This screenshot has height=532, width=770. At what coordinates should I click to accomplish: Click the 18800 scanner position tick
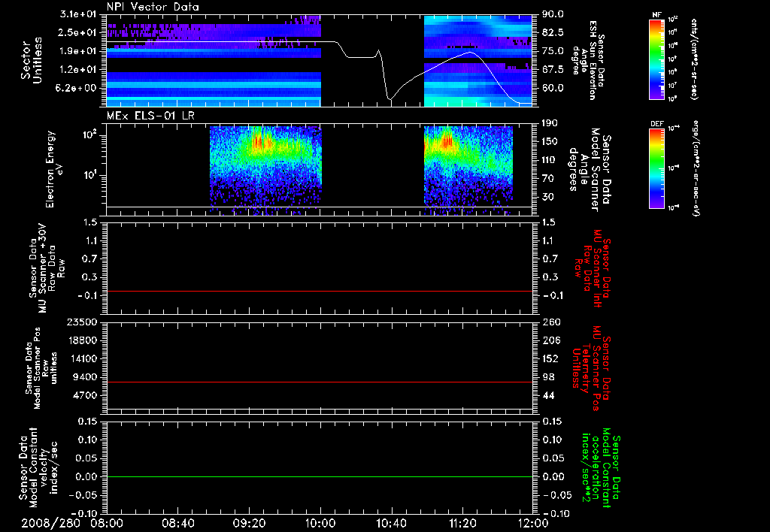tap(82, 340)
